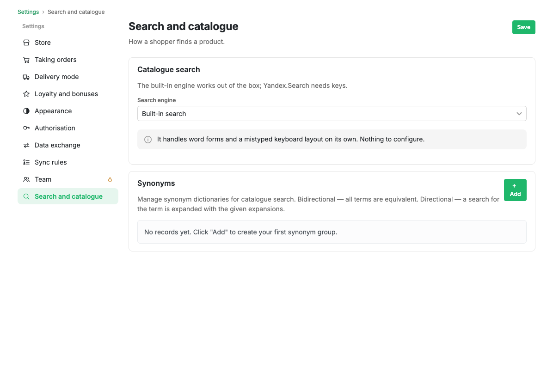Click the Settings sidebar header label

point(33,26)
